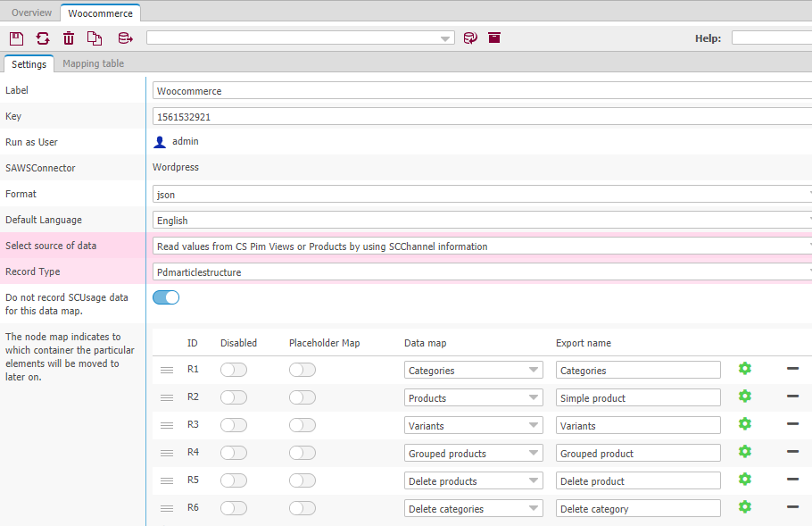This screenshot has height=526, width=812.
Task: Toggle Disabled switch for row R4
Action: [x=234, y=453]
